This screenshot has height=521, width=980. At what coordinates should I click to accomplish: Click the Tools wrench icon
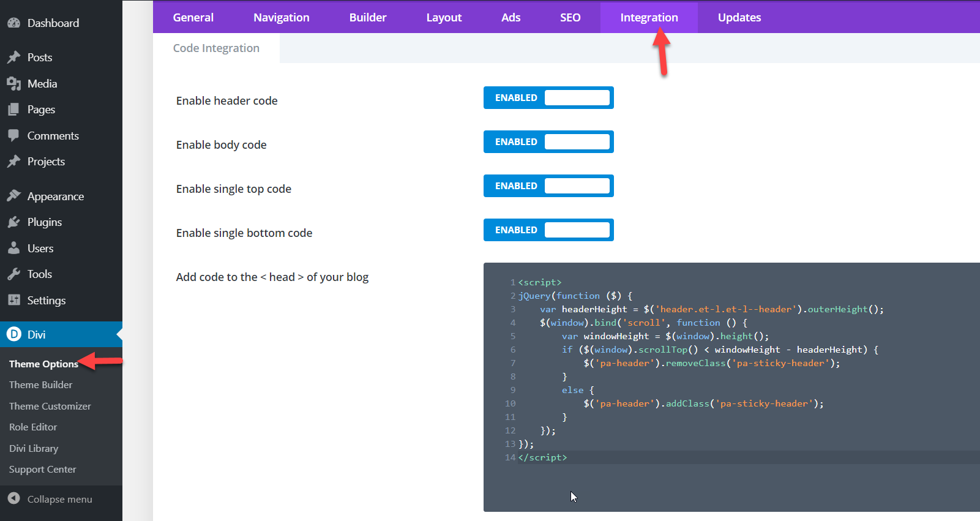coord(13,274)
